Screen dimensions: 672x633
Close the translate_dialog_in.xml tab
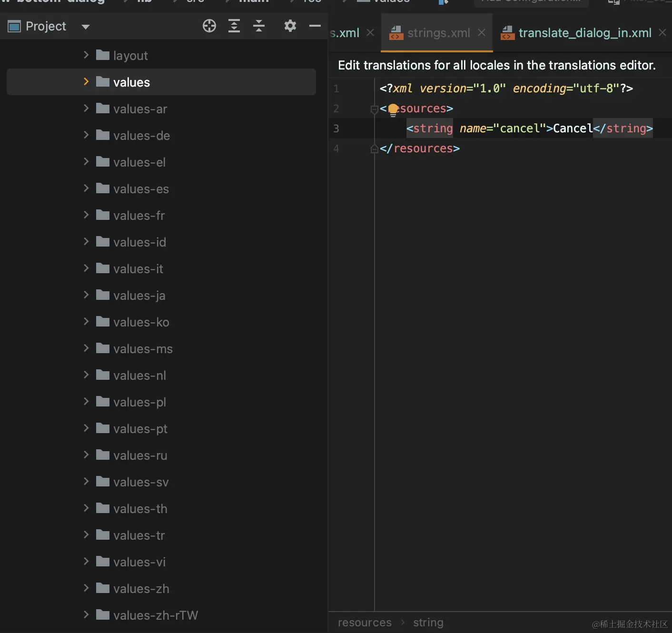[662, 32]
